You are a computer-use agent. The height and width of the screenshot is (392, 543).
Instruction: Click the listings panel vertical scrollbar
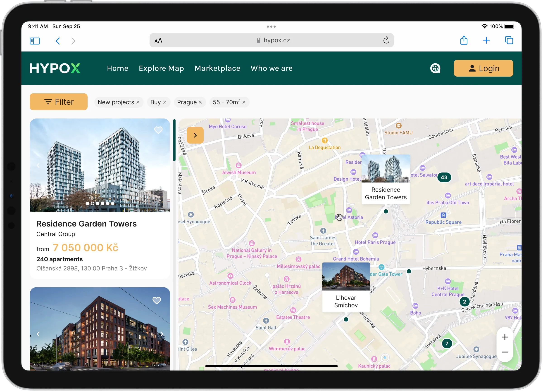tap(174, 140)
